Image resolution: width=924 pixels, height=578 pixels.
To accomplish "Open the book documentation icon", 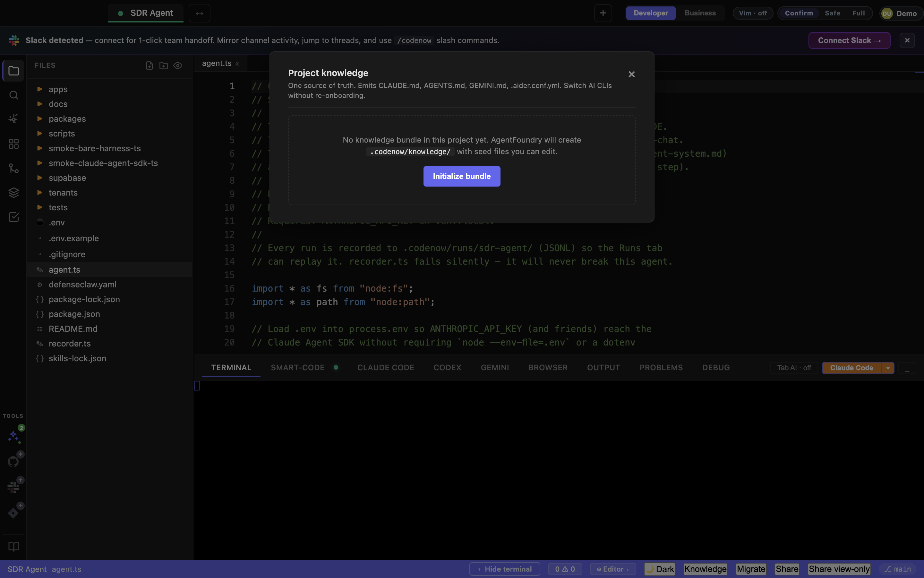I will click(x=13, y=547).
